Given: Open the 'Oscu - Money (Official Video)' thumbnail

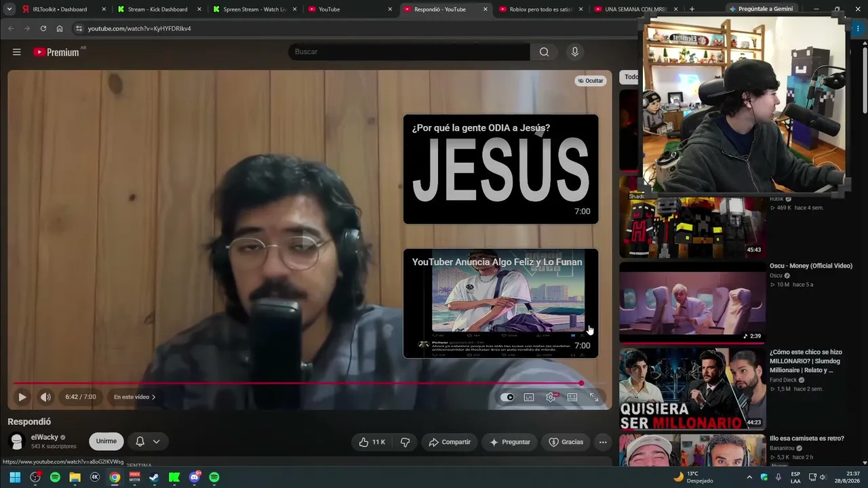Looking at the screenshot, I should coord(692,302).
